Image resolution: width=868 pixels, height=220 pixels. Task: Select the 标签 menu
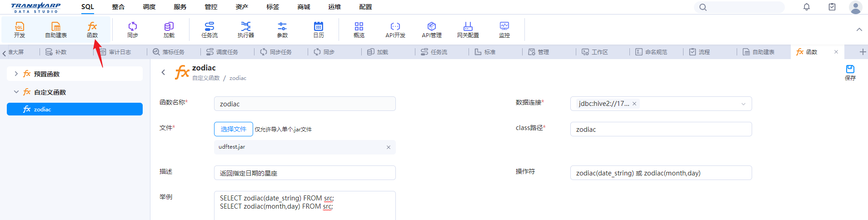click(x=273, y=7)
